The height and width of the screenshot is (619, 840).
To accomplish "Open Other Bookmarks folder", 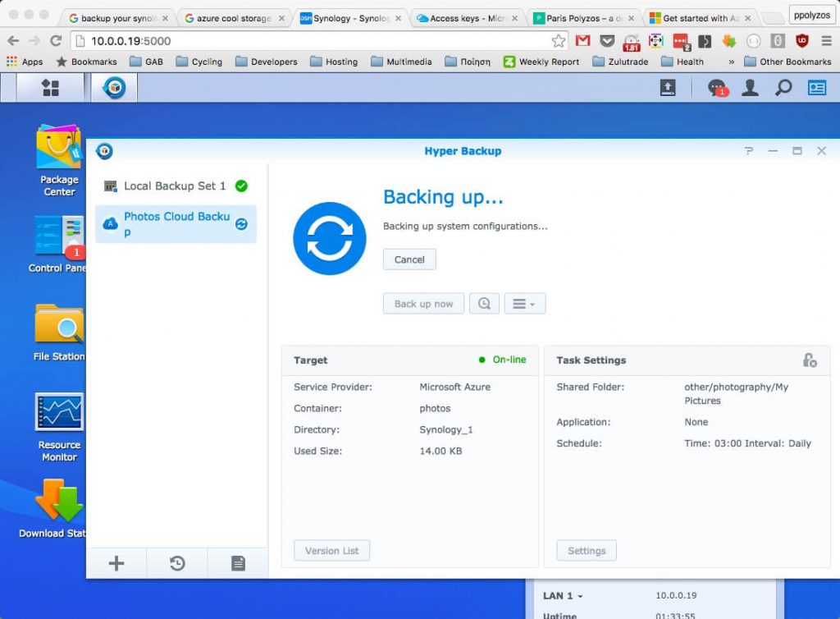I will [x=787, y=62].
